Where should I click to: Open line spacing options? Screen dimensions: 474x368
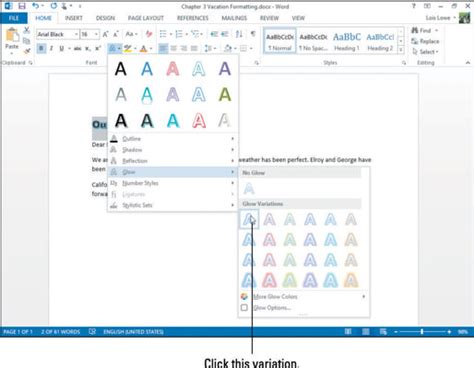click(210, 49)
